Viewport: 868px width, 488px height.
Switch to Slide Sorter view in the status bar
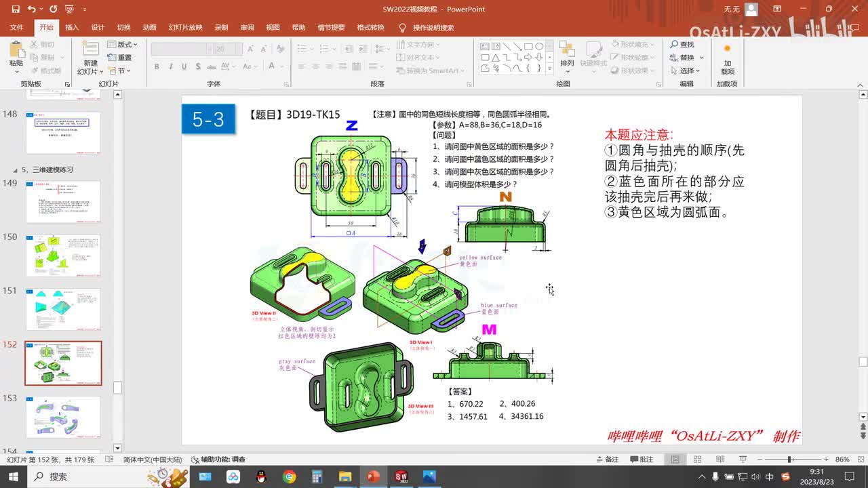698,460
